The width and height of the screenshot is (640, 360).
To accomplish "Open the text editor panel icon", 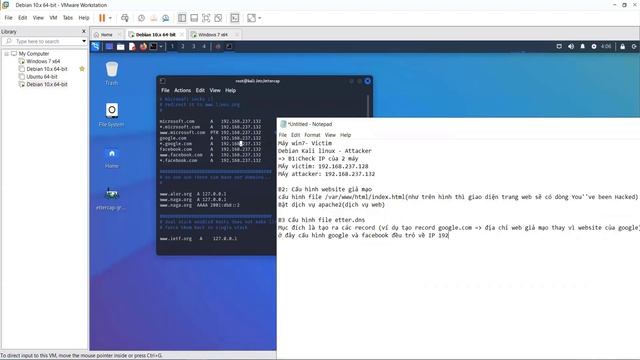I will click(132, 47).
